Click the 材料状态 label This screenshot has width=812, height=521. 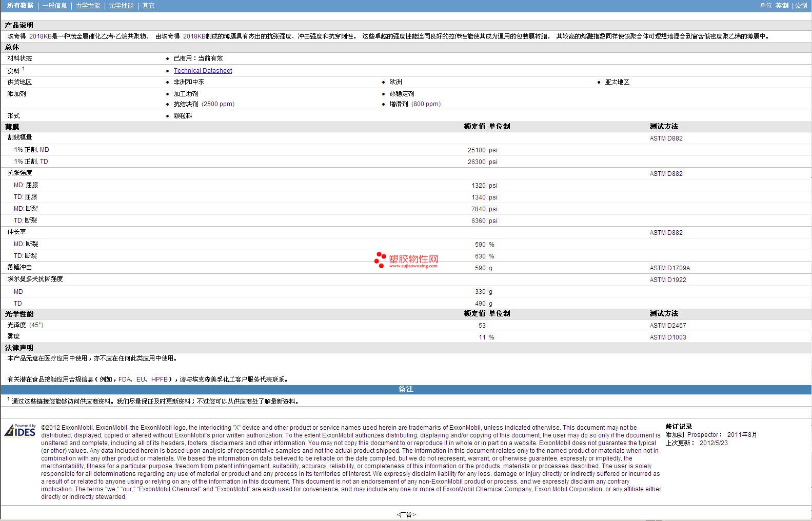click(x=19, y=58)
